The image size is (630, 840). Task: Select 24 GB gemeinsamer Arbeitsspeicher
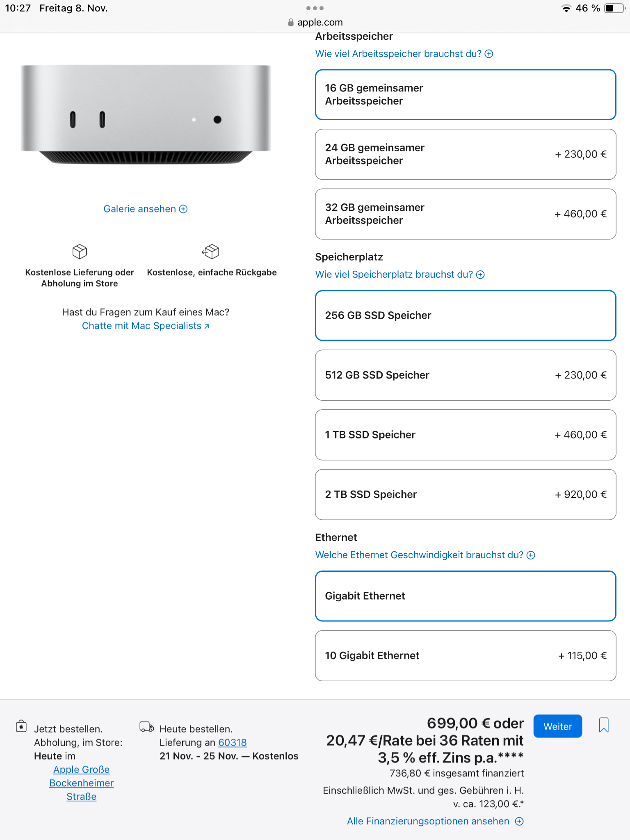pyautogui.click(x=465, y=154)
